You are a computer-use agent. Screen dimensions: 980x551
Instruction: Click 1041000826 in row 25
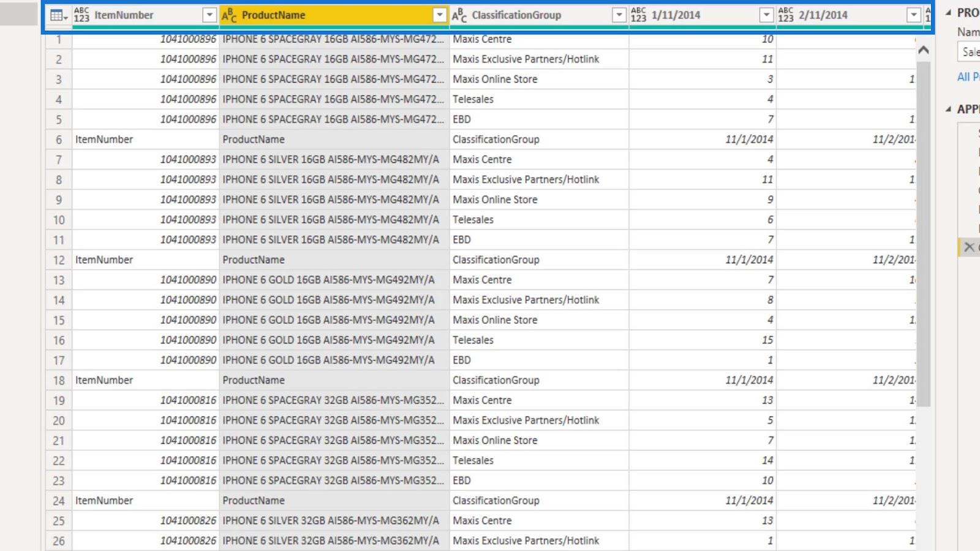point(188,521)
